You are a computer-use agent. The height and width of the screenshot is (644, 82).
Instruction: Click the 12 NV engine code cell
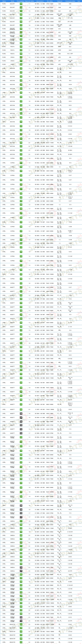[x=70, y=217]
